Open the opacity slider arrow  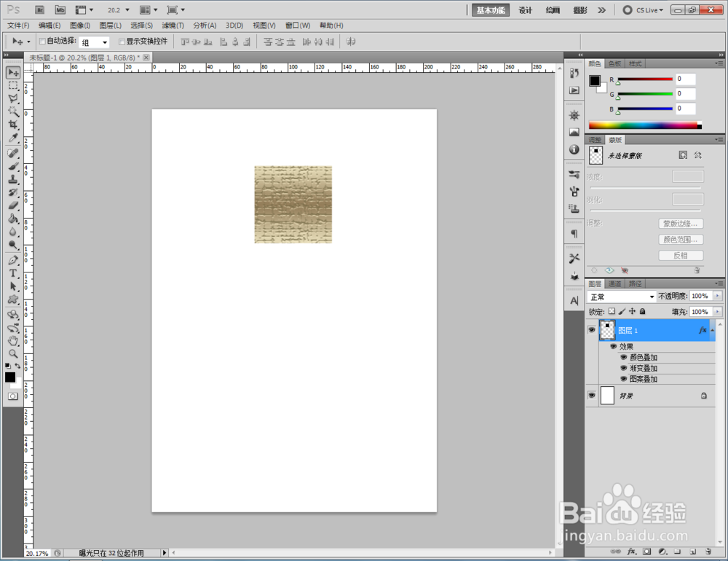point(718,296)
